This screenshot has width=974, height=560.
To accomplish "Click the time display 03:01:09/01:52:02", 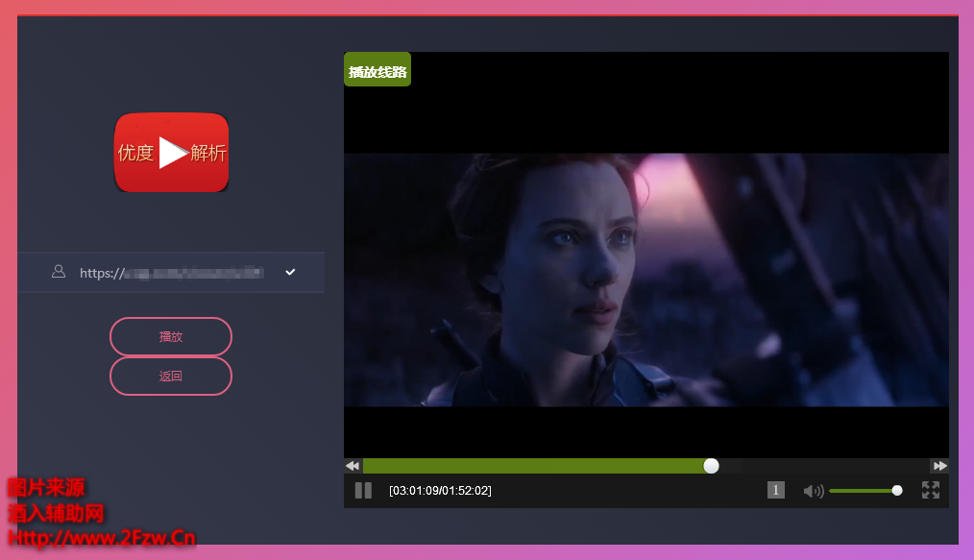I will (440, 491).
